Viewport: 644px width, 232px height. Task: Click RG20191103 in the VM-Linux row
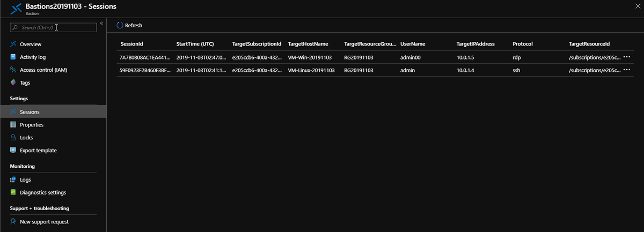pos(358,70)
